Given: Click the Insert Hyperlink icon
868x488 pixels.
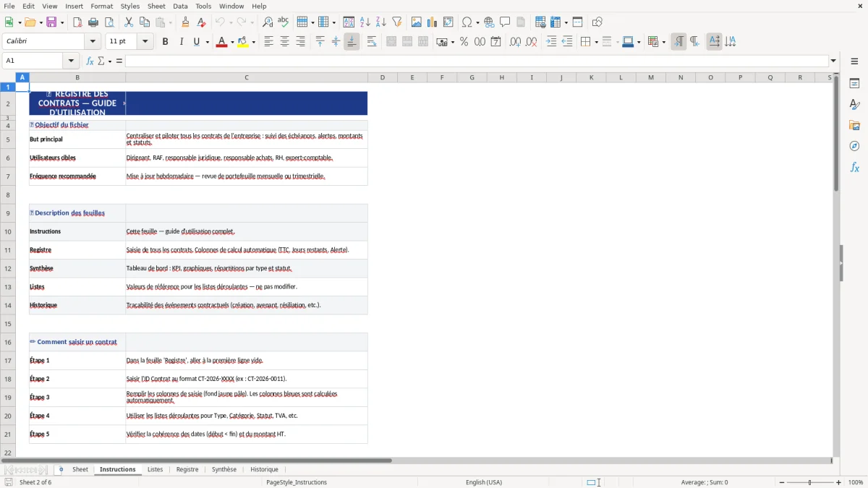Looking at the screenshot, I should pyautogui.click(x=489, y=22).
